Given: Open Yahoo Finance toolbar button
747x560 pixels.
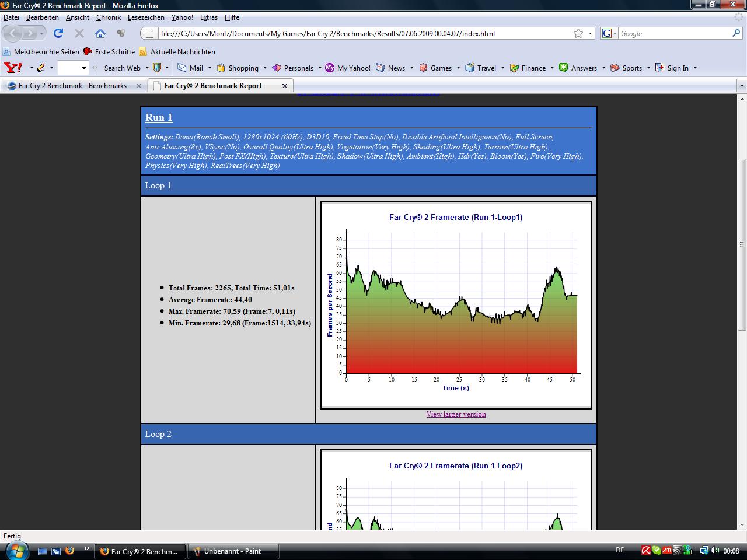Looking at the screenshot, I should coord(528,68).
